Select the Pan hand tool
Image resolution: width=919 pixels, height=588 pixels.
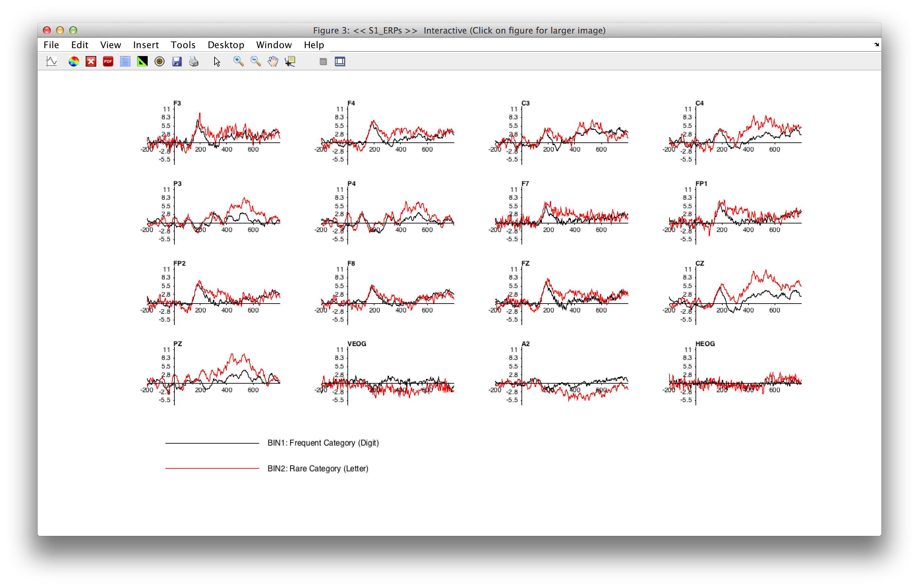[x=273, y=62]
